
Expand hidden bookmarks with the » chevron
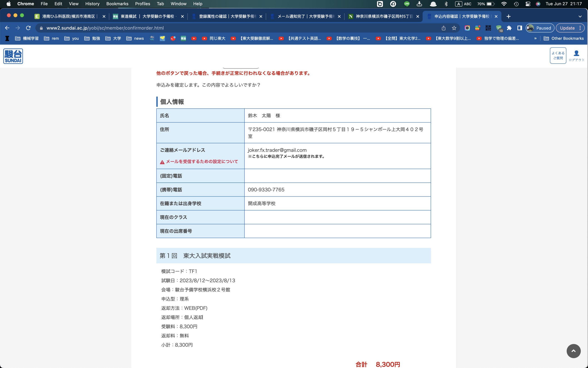coord(535,38)
